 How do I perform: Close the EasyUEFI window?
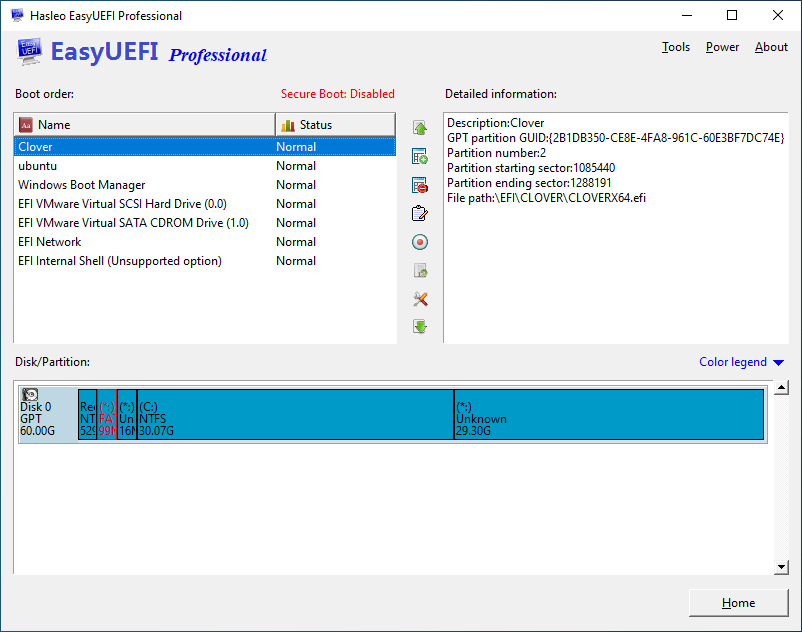pos(778,15)
